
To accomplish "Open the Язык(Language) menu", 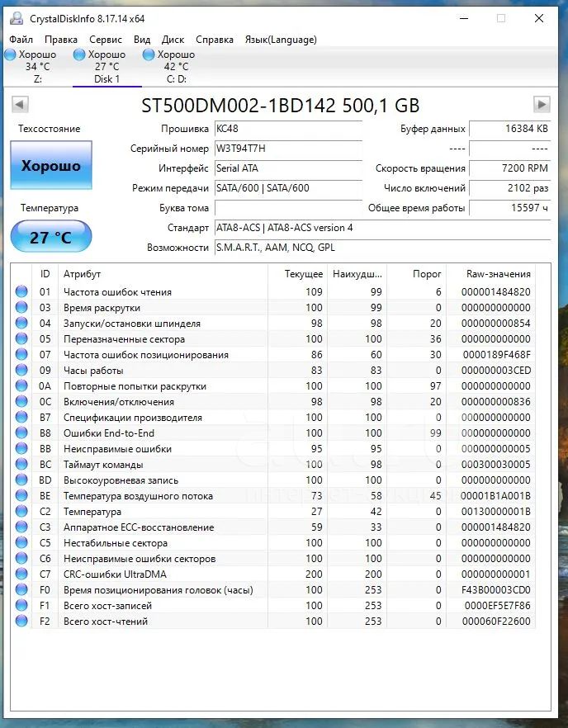I will pos(281,40).
